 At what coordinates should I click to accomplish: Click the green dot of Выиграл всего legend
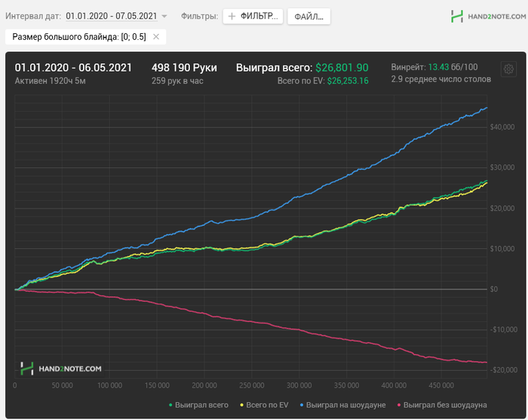(170, 405)
